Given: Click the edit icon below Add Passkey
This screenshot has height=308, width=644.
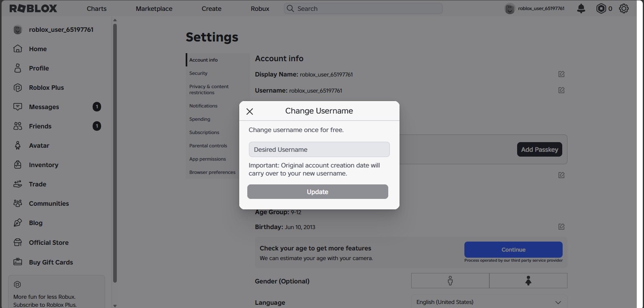Looking at the screenshot, I should [x=561, y=175].
